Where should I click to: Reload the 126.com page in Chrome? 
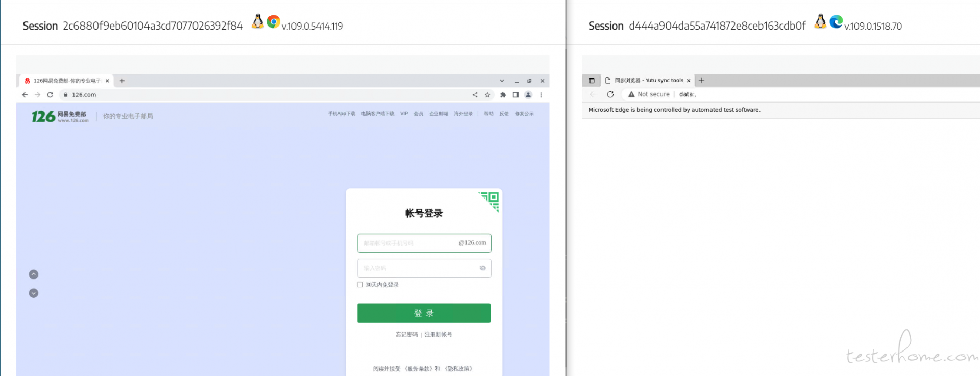pos(50,95)
